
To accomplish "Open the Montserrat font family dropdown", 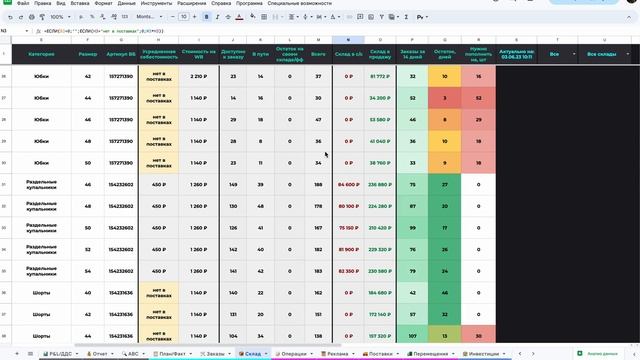I will (x=149, y=17).
